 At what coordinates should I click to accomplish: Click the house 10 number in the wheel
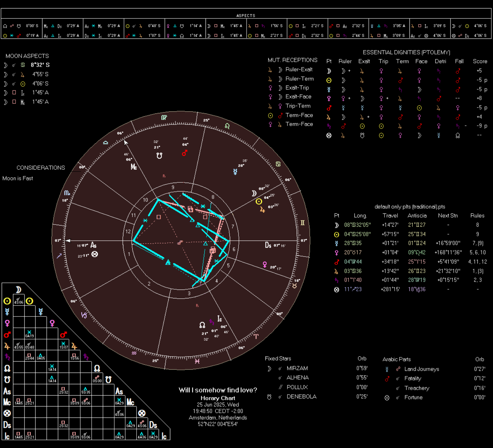pos(145,200)
